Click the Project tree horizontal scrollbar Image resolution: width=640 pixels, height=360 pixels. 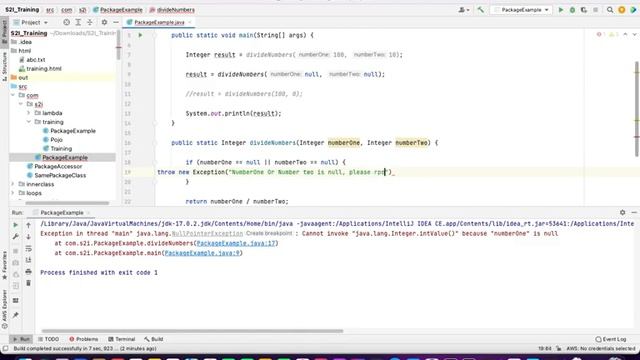click(67, 203)
